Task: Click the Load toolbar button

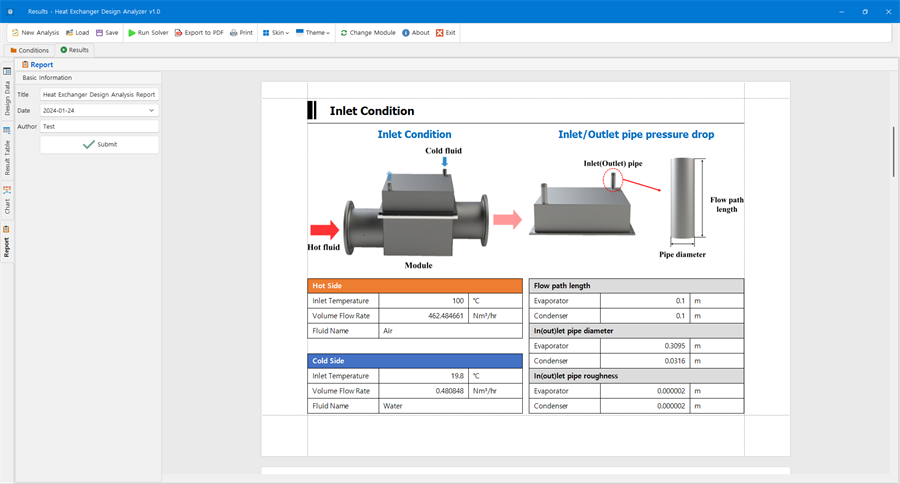Action: [77, 33]
